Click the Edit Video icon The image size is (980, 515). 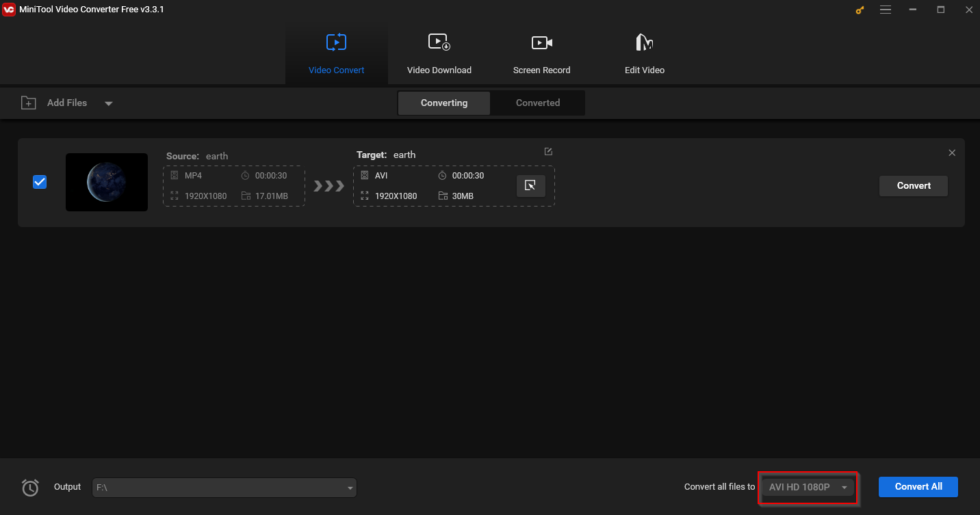644,42
